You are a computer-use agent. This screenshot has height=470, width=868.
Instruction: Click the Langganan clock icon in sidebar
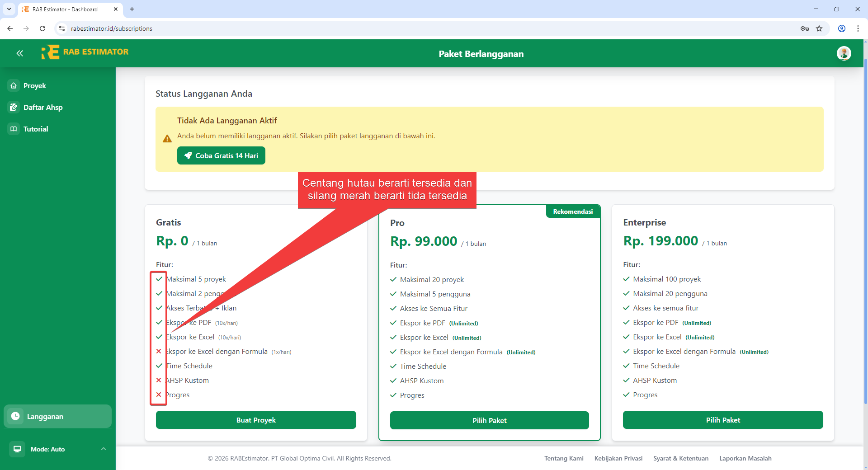click(16, 416)
